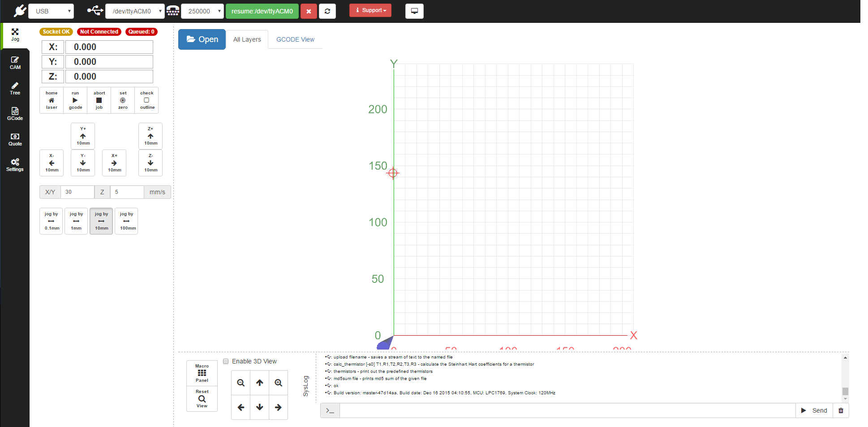Viewport: 868px width, 427px height.
Task: Switch to the All Layers tab
Action: [x=247, y=39]
